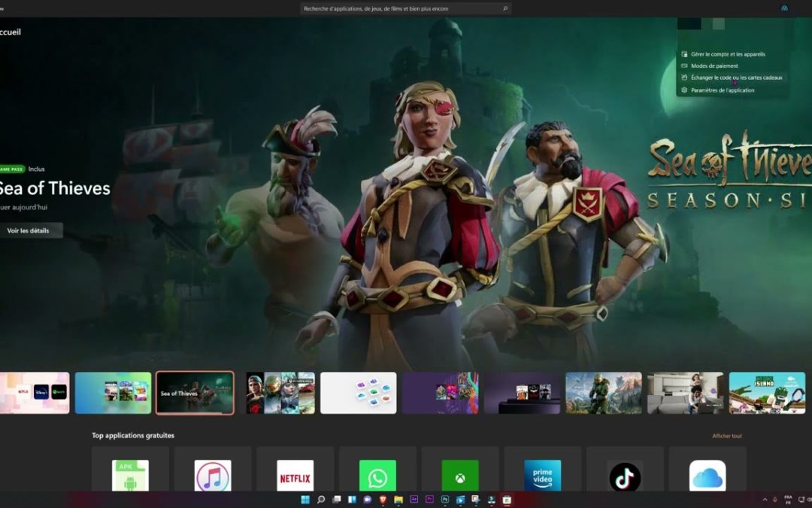The image size is (812, 508).
Task: Select the Halo landscape carousel thumbnail
Action: (x=603, y=393)
